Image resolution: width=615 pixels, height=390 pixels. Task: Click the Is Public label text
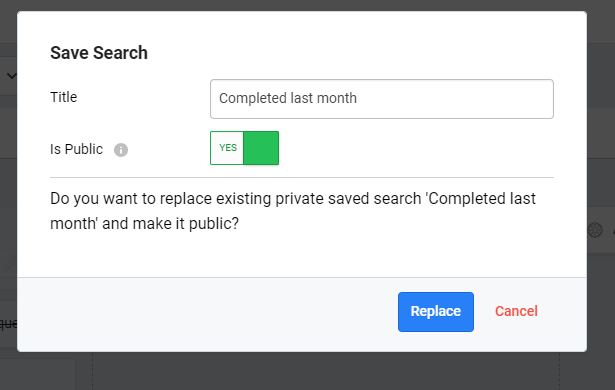76,149
